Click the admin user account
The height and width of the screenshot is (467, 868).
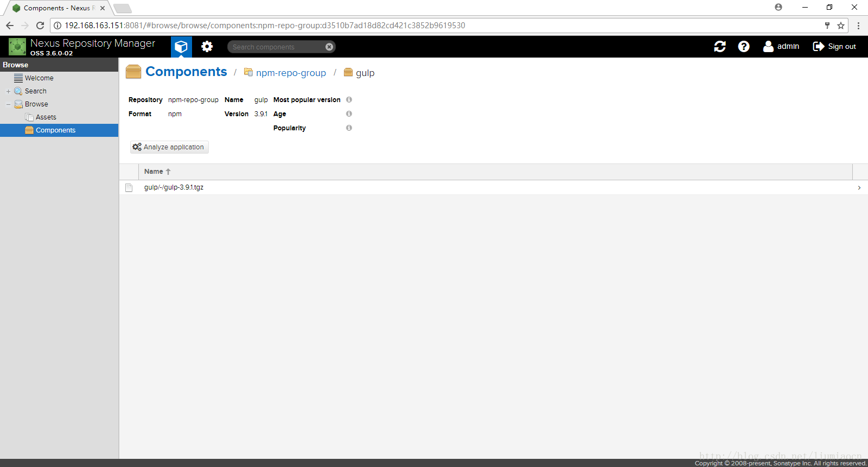[x=781, y=47]
